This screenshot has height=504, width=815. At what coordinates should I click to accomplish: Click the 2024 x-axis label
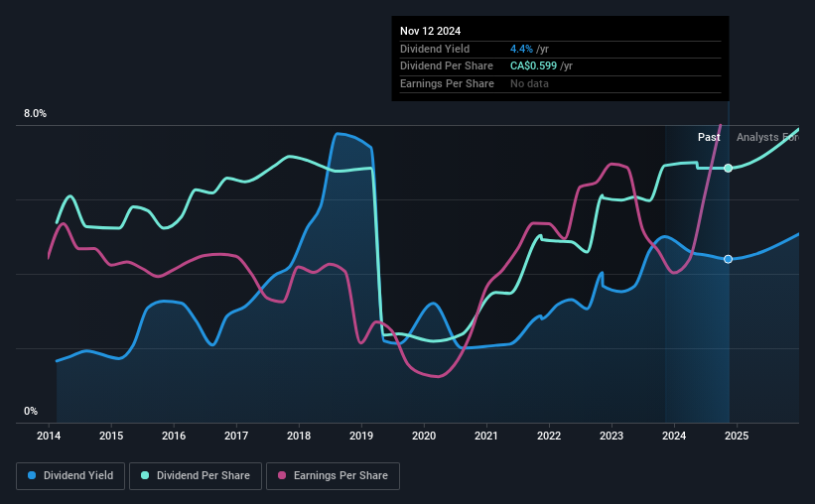point(674,436)
